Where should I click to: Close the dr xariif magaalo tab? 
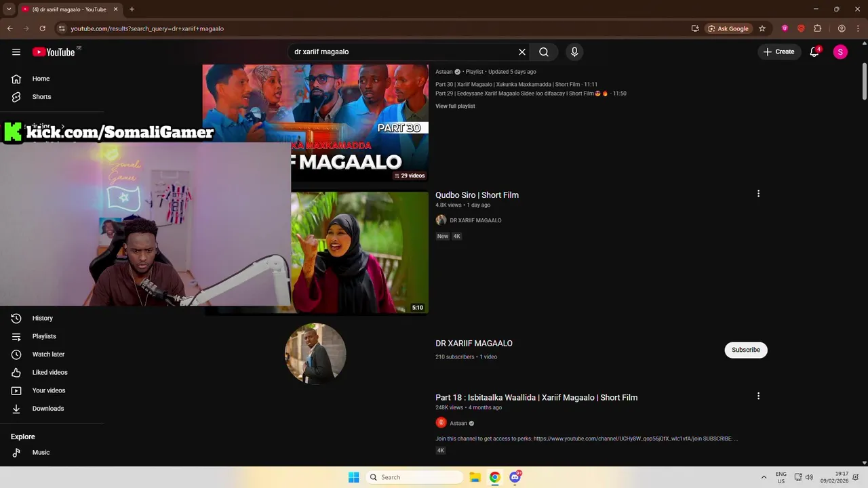115,9
